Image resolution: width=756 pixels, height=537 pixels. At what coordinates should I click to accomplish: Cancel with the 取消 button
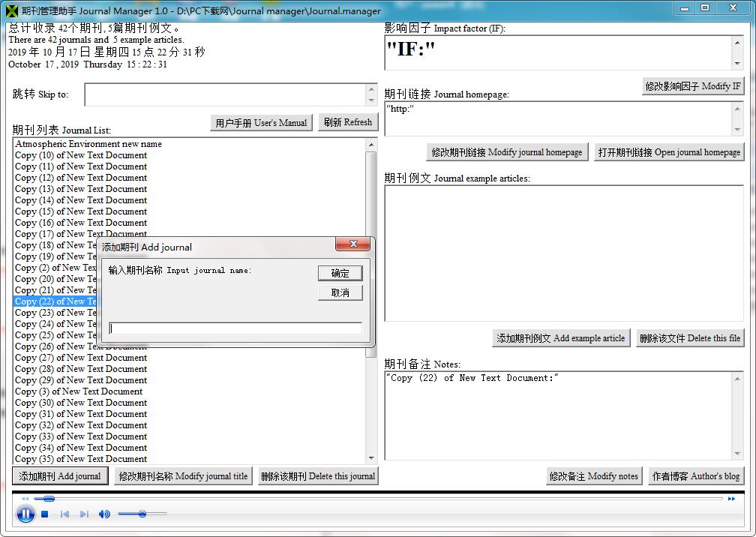(340, 292)
